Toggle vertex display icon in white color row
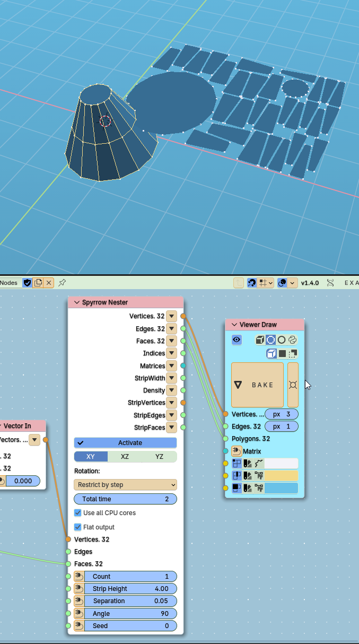 (237, 464)
